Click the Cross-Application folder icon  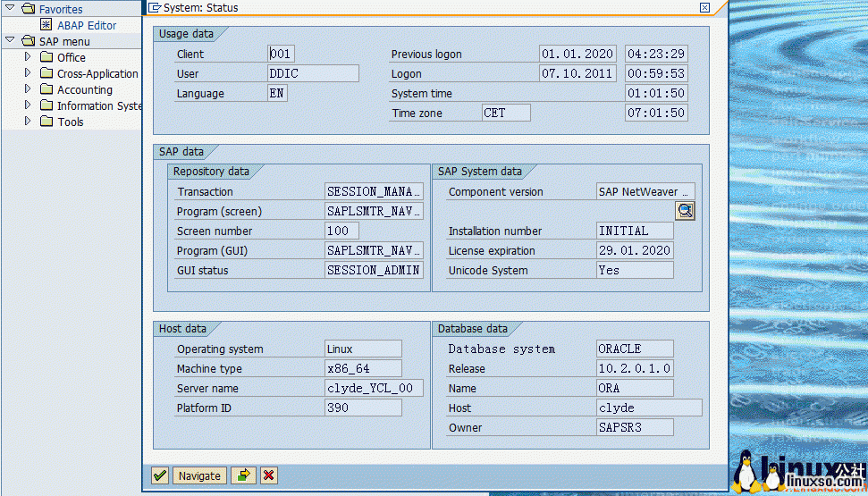47,73
